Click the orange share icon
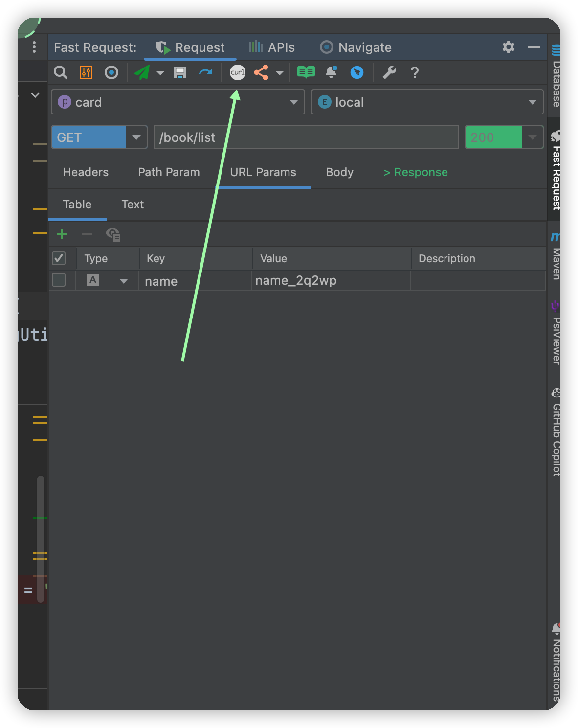 [x=261, y=72]
